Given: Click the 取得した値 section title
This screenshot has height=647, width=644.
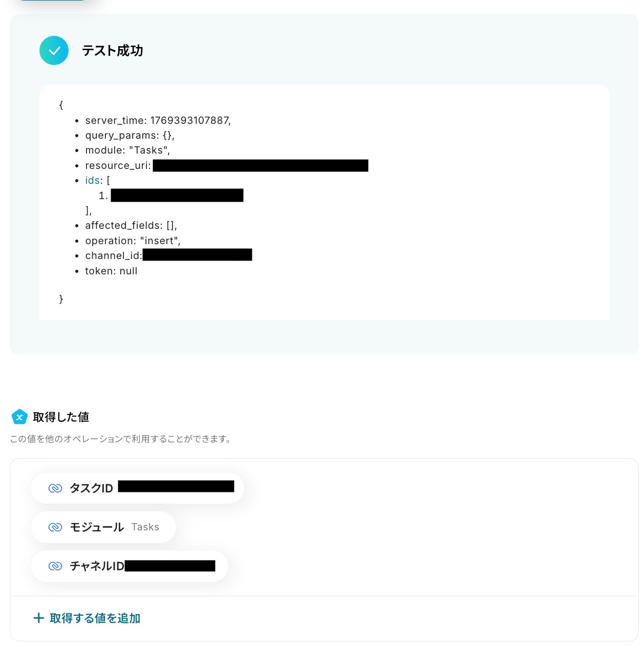Looking at the screenshot, I should point(61,417).
